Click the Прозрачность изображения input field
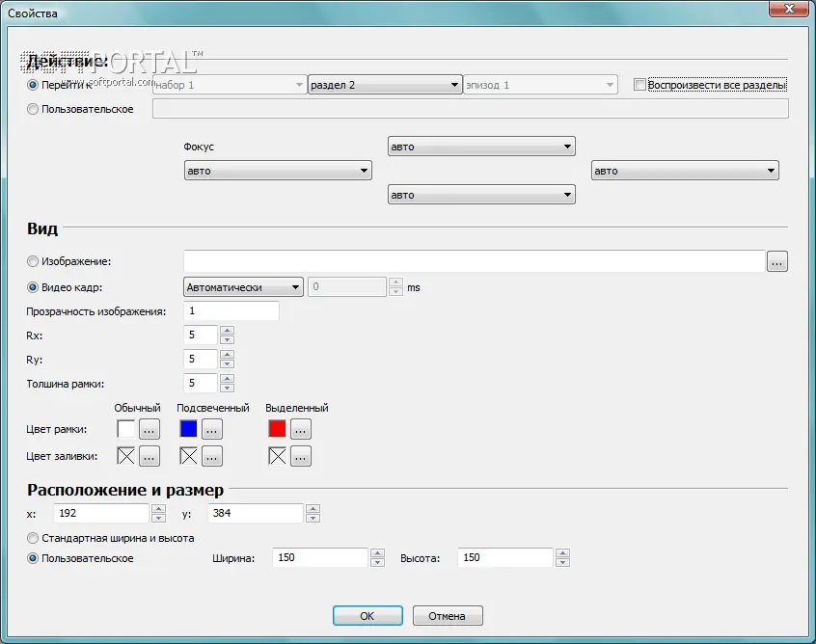The height and width of the screenshot is (644, 816). (x=231, y=310)
